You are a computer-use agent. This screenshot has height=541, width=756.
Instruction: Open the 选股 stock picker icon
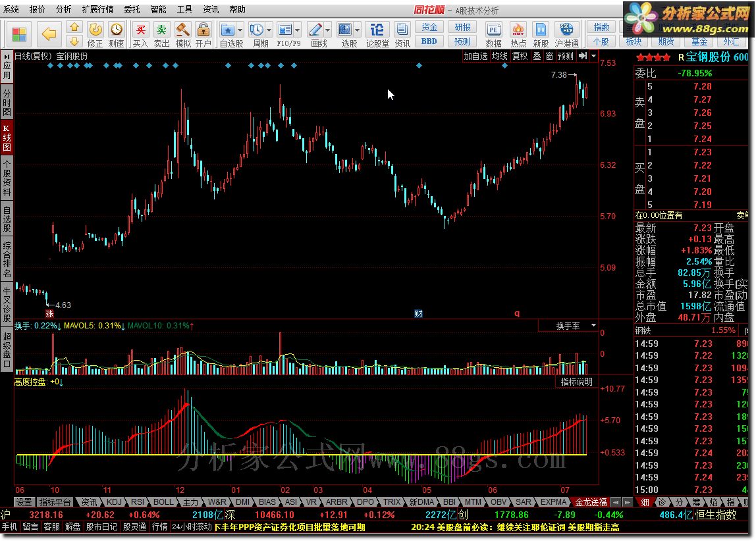344,30
